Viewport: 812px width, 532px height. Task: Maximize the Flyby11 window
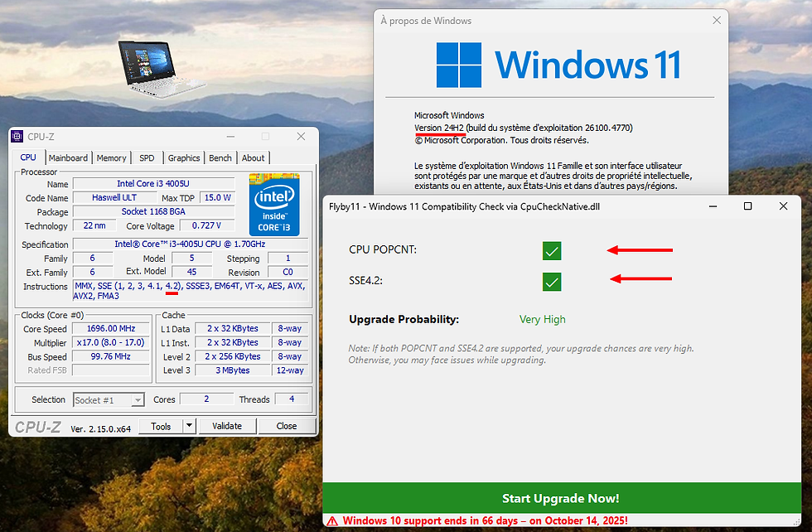[747, 206]
